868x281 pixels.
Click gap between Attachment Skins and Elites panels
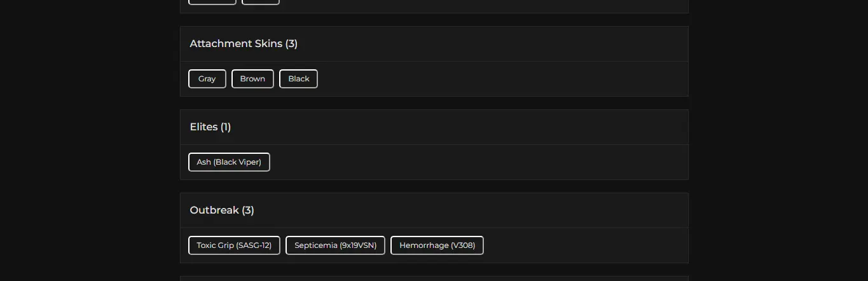434,103
